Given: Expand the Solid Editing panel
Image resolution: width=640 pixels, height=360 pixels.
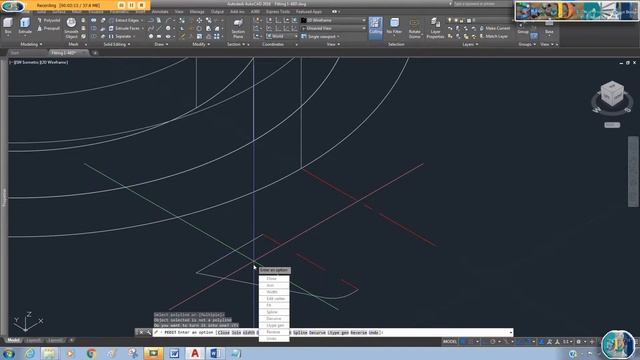Looking at the screenshot, I should pos(117,44).
